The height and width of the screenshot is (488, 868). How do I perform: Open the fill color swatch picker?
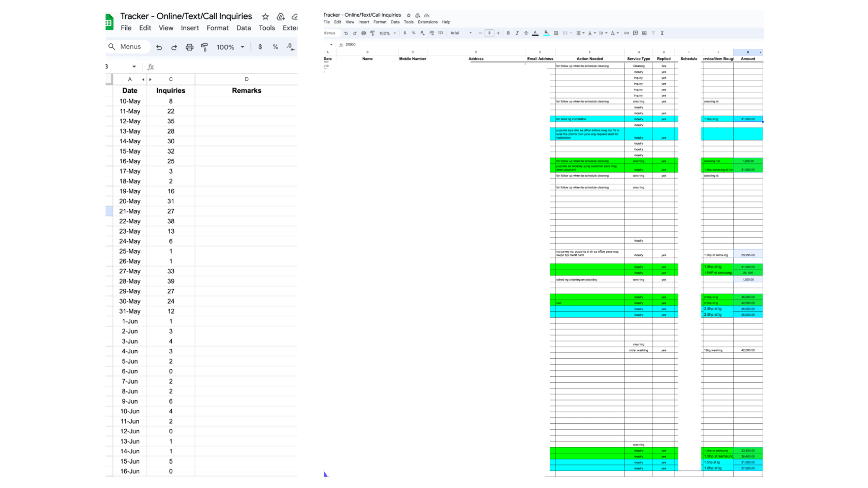coord(547,33)
